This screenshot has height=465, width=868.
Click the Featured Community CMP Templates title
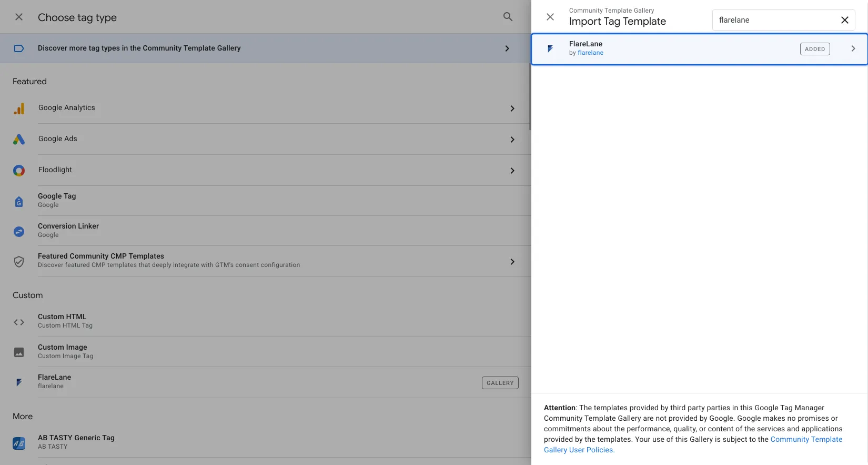point(101,256)
